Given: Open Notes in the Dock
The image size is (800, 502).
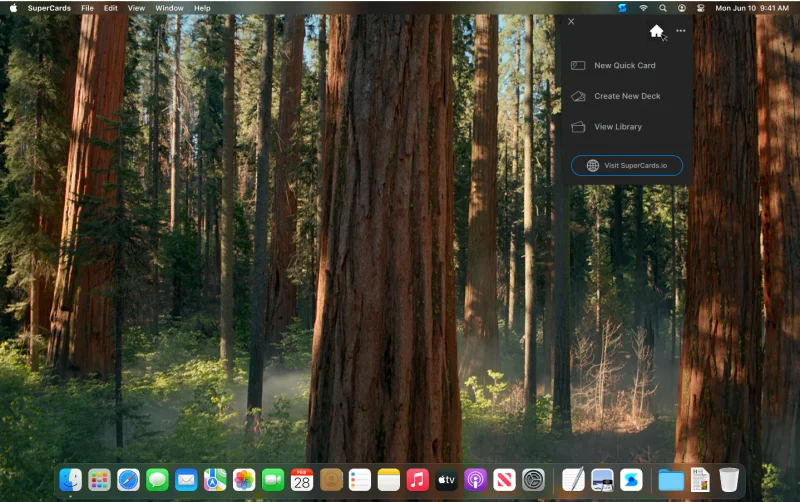Looking at the screenshot, I should 389,480.
